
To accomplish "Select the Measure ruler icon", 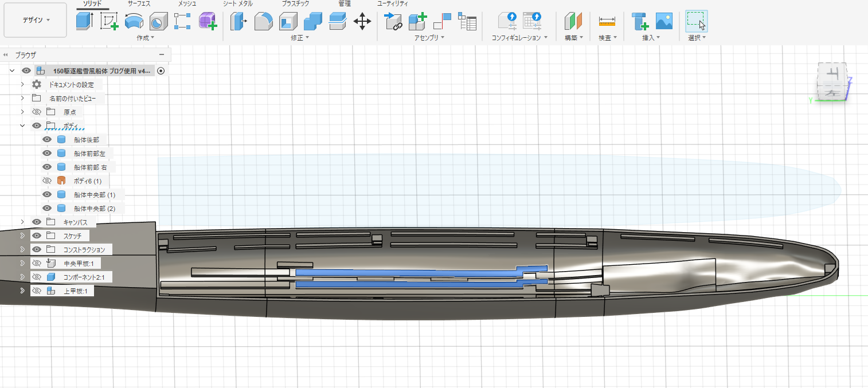I will [607, 22].
